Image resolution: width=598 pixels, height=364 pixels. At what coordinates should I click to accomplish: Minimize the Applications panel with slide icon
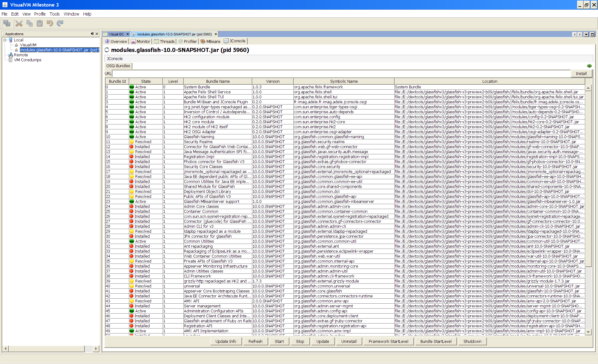tap(92, 34)
